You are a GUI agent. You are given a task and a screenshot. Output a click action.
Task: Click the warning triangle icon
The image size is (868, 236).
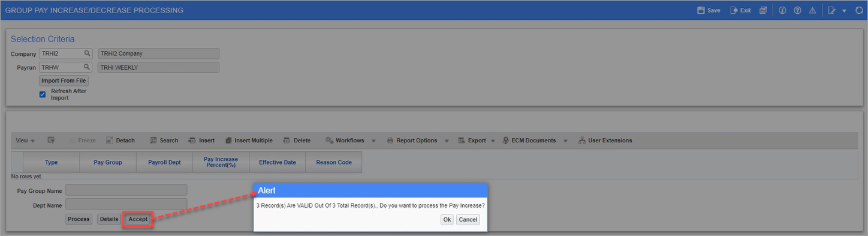pos(812,10)
